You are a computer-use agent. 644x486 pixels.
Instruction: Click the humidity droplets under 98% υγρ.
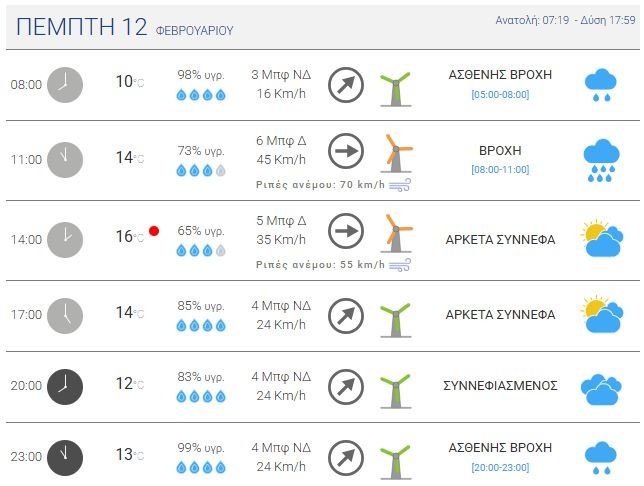[201, 95]
